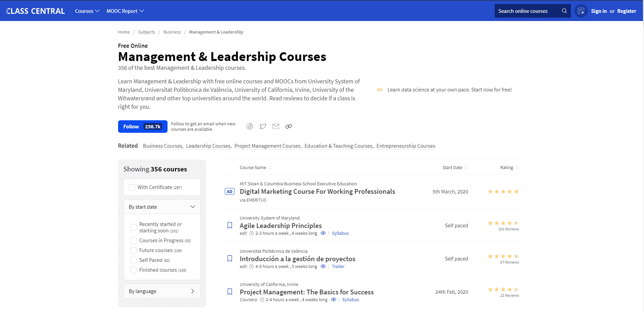This screenshot has width=644, height=312.
Task: Watch the Trailer for Introducción a la gestión
Action: coord(338,266)
